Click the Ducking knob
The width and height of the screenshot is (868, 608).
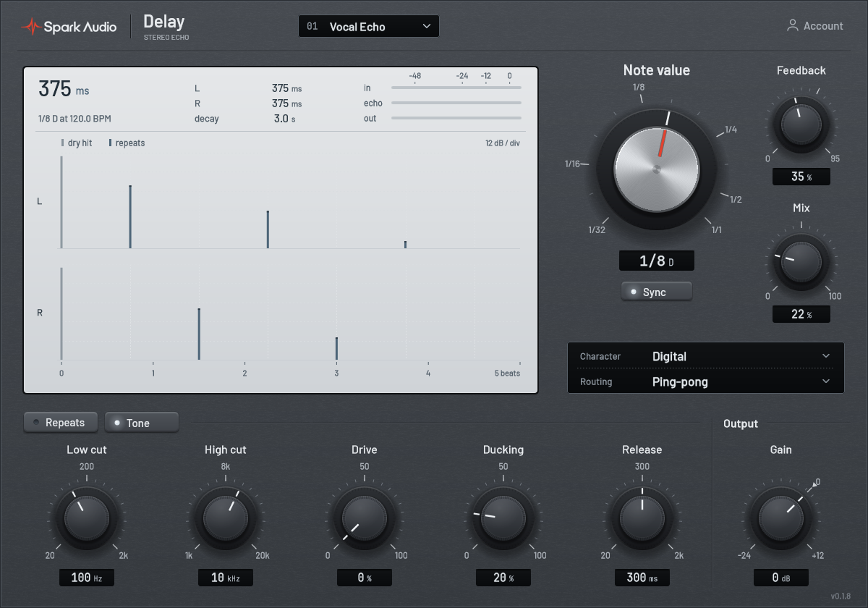tap(503, 518)
